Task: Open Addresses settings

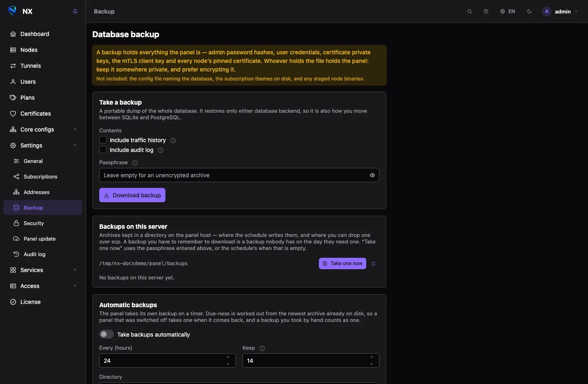Action: [x=42, y=192]
